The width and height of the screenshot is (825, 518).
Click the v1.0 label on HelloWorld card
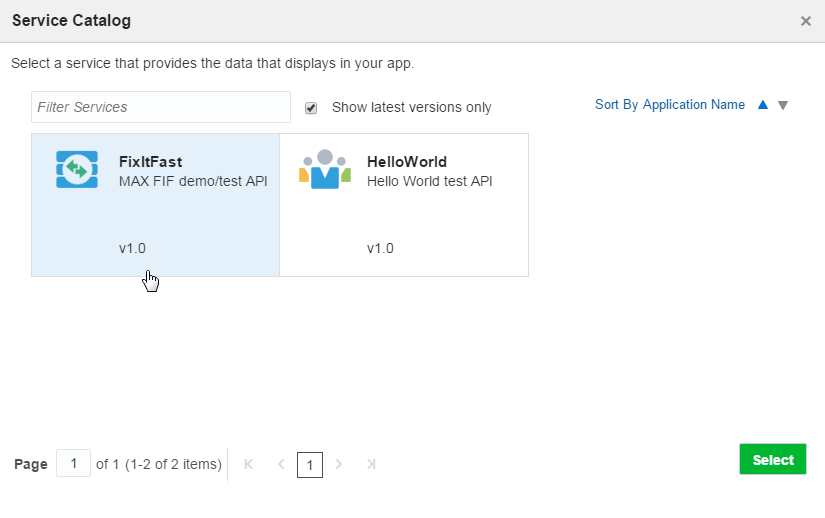pyautogui.click(x=380, y=248)
